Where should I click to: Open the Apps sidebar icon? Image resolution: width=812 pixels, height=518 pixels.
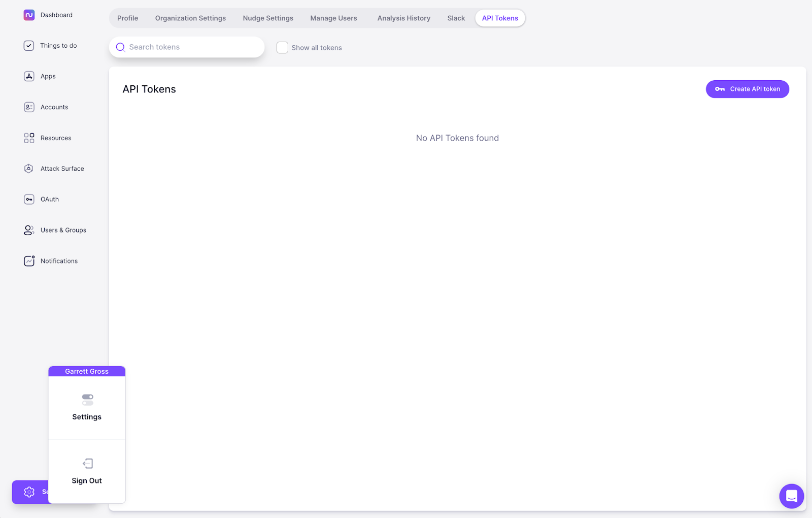(29, 76)
